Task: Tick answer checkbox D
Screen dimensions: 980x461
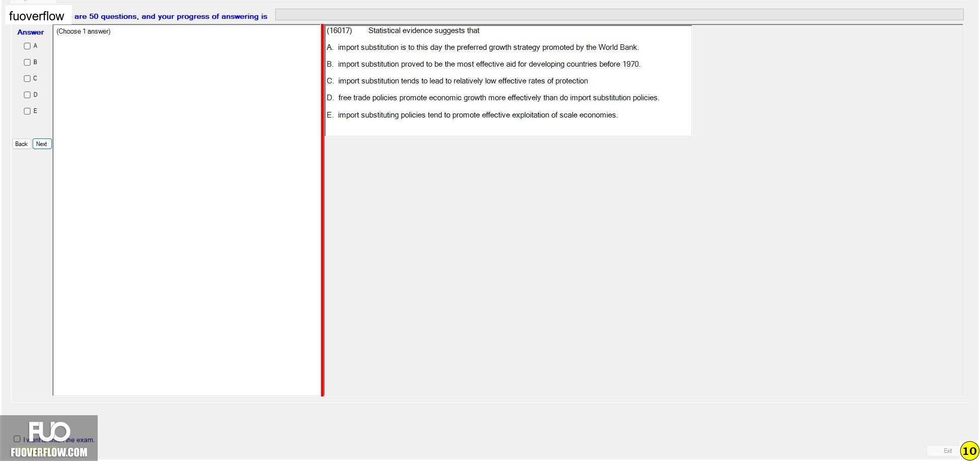Action: [x=27, y=95]
